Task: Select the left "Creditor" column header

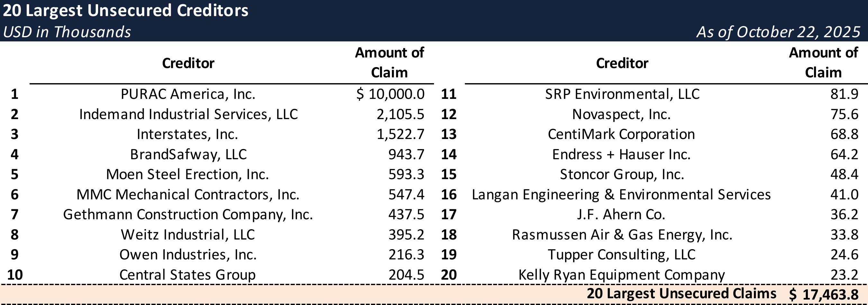Action: pos(188,63)
